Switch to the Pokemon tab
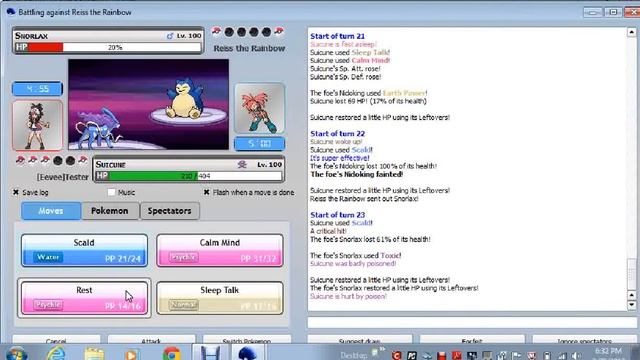This screenshot has height=360, width=640. (110, 211)
